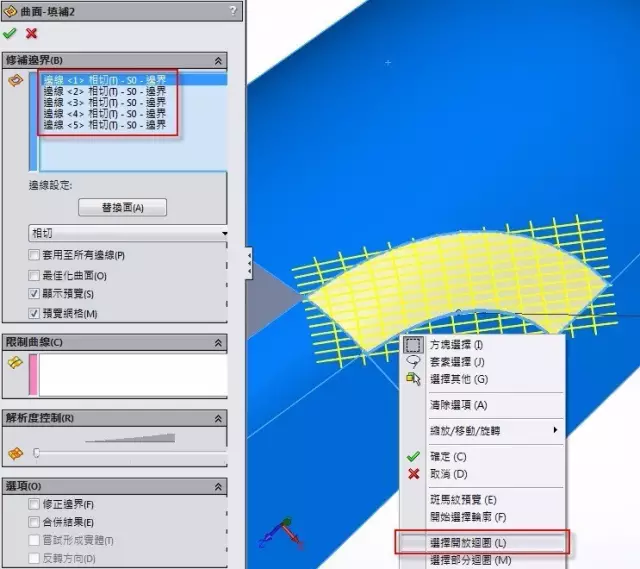The width and height of the screenshot is (640, 569).
Task: Toggle 預覽網格 checkbox
Action: 34,313
